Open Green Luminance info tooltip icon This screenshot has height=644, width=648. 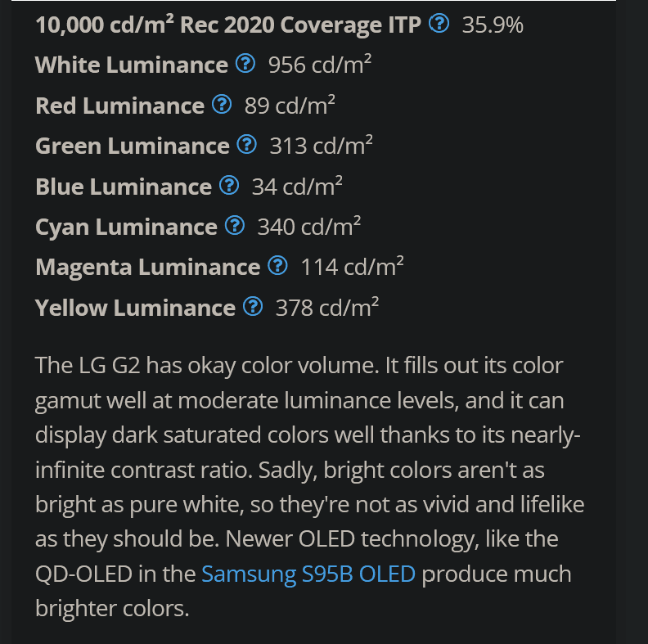tap(247, 145)
